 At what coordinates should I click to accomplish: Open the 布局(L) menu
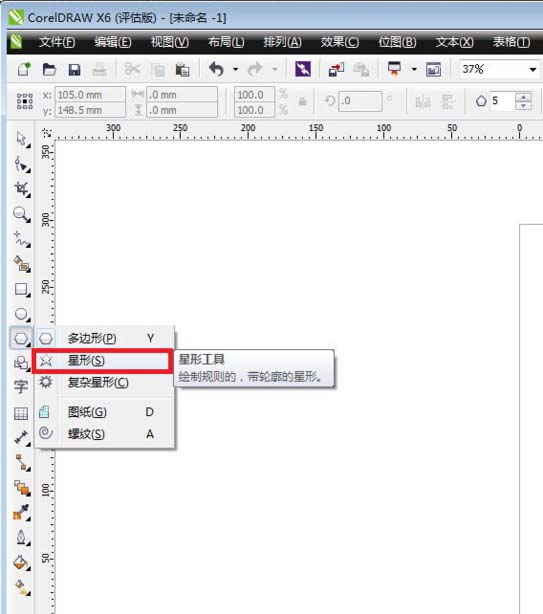click(226, 42)
